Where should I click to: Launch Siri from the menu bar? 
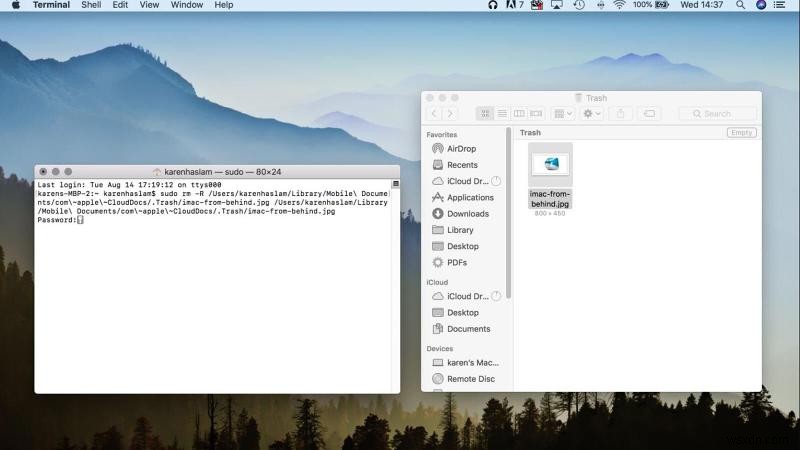pyautogui.click(x=761, y=5)
